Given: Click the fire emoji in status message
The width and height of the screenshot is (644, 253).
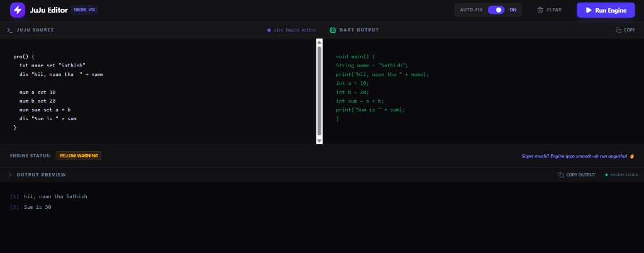Looking at the screenshot, I should click(632, 156).
